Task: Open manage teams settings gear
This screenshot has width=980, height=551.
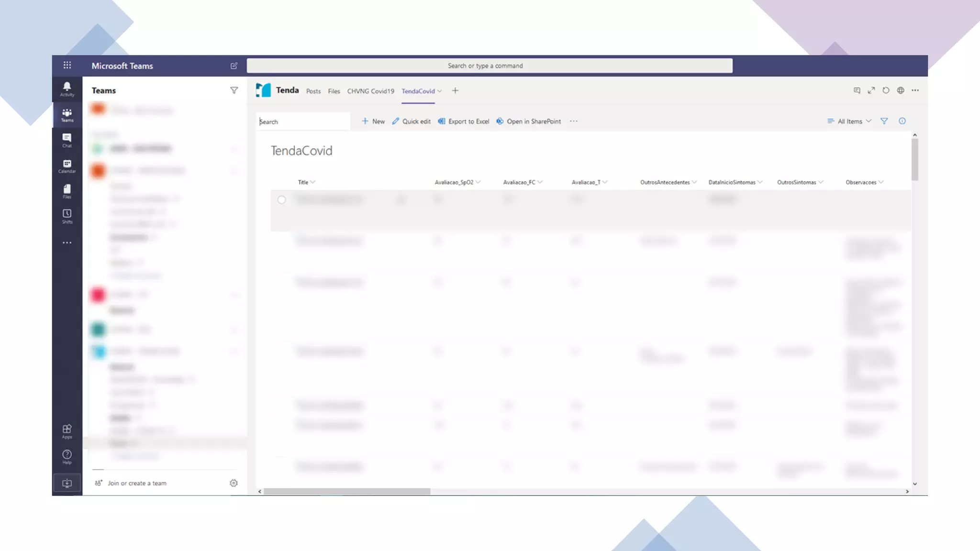Action: pyautogui.click(x=234, y=483)
